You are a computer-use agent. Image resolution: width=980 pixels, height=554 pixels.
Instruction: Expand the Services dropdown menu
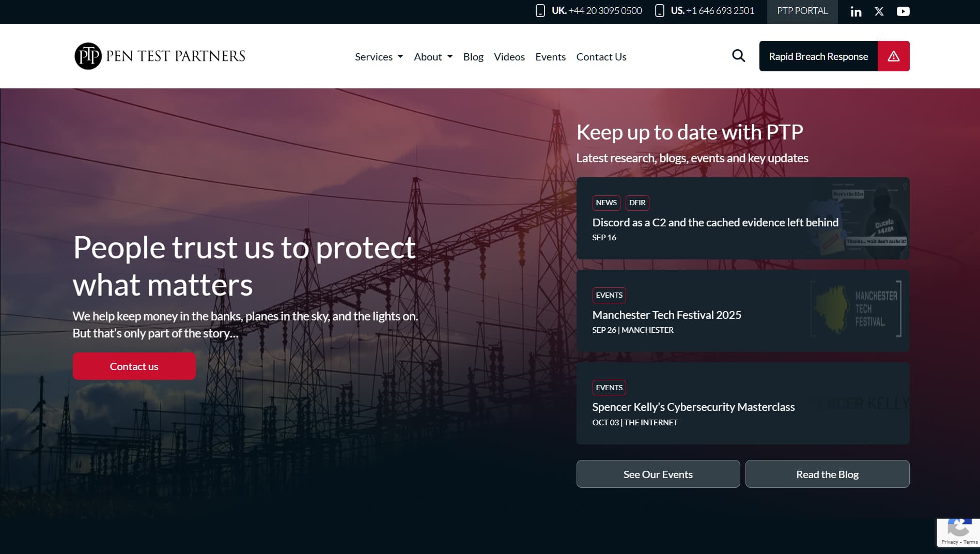coord(379,56)
